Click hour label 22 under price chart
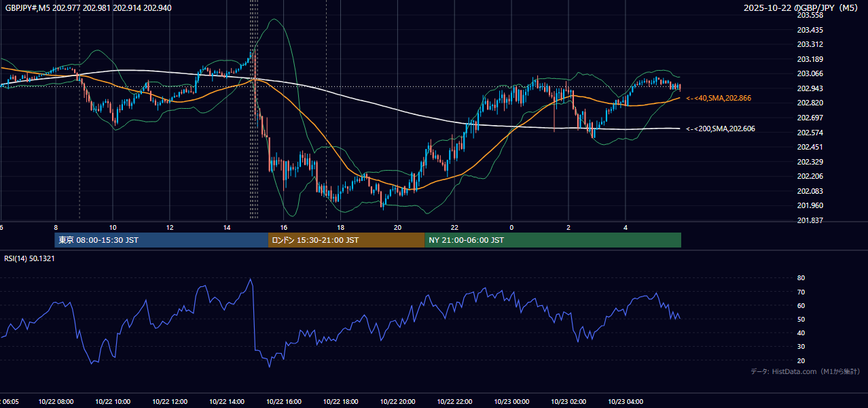868x408 pixels. tap(455, 227)
